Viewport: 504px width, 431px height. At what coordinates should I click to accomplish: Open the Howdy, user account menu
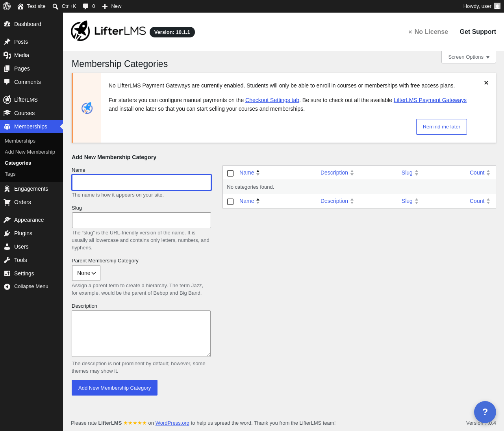click(x=482, y=6)
